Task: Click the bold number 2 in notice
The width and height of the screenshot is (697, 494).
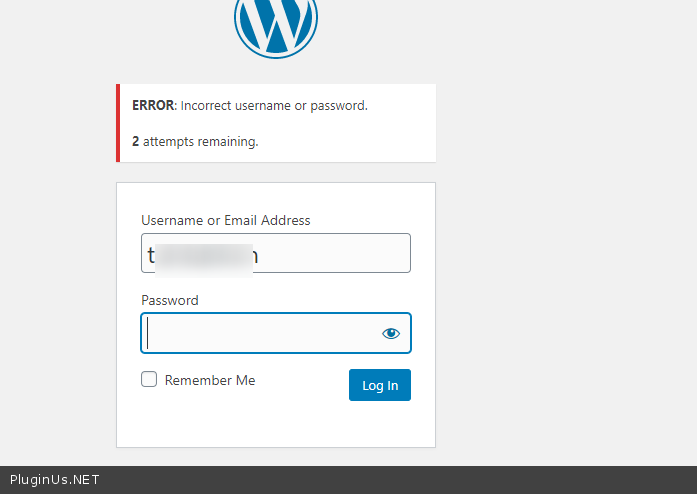Action: pyautogui.click(x=136, y=142)
